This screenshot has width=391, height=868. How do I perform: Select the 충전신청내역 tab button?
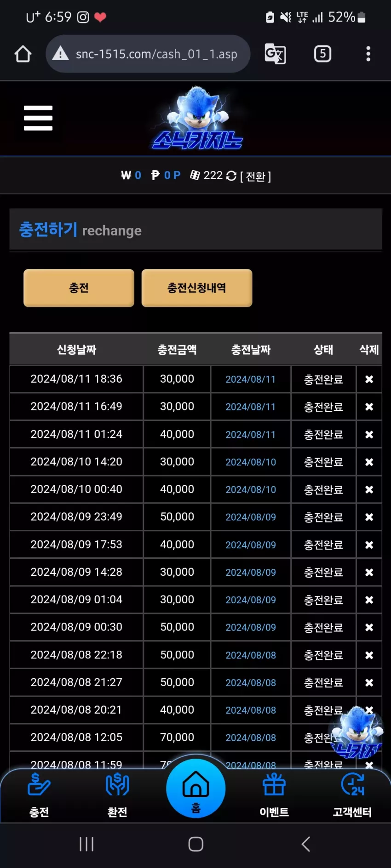tap(197, 288)
